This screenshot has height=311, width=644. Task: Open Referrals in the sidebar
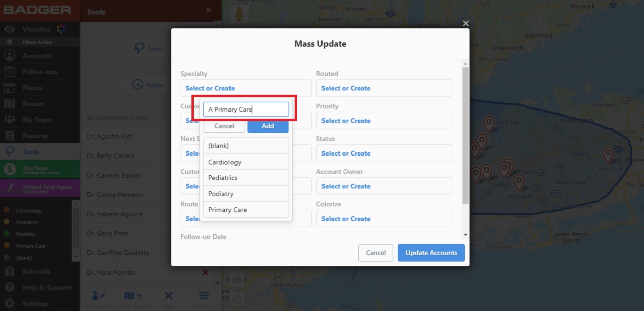(40, 271)
